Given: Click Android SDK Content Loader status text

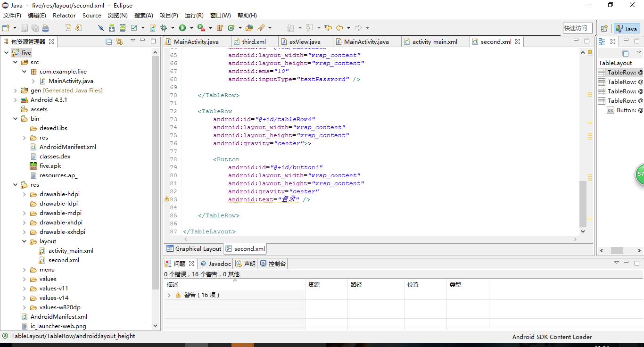Looking at the screenshot, I should [x=552, y=337].
